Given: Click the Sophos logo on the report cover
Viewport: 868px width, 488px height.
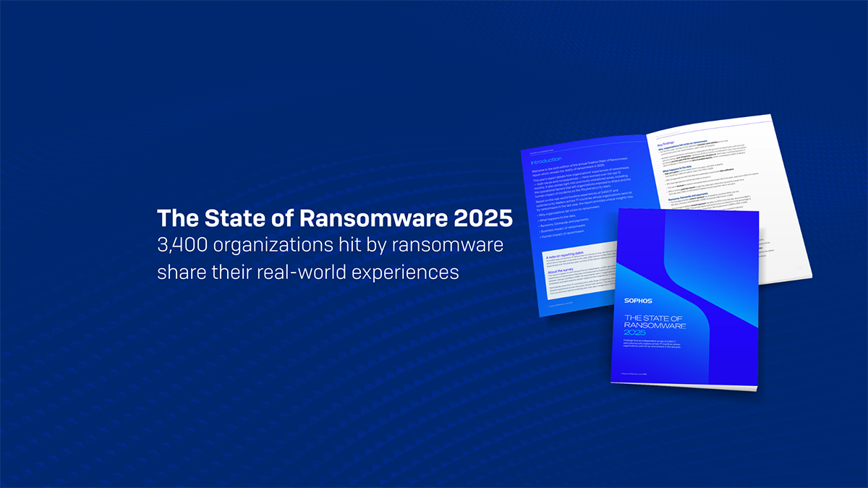Looking at the screenshot, I should 639,300.
